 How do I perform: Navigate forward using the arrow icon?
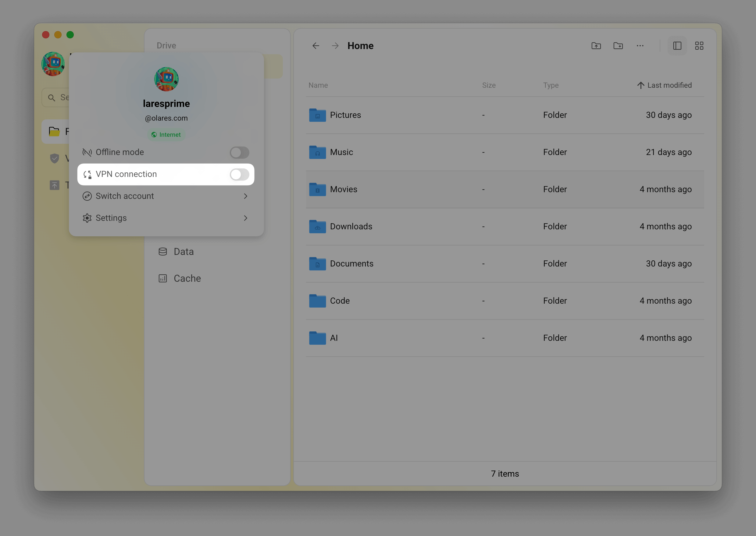coord(335,46)
